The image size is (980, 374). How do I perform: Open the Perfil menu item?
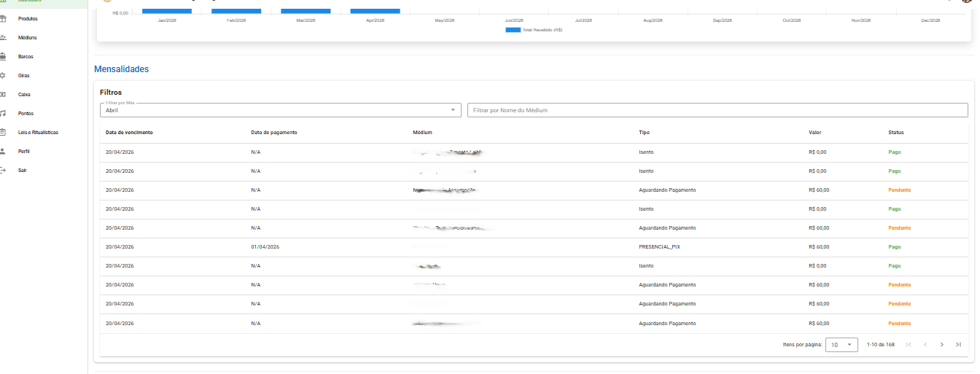(x=23, y=151)
